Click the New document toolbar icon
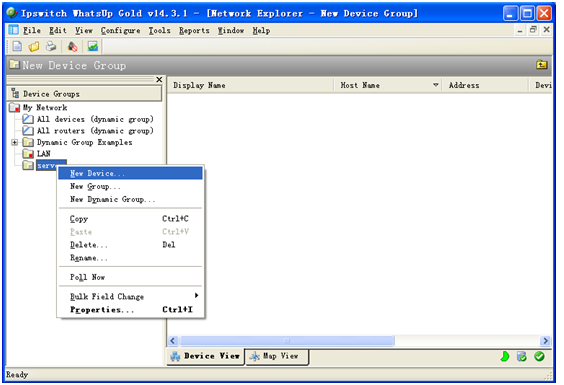Screen dimensions: 564x385 click(x=17, y=46)
